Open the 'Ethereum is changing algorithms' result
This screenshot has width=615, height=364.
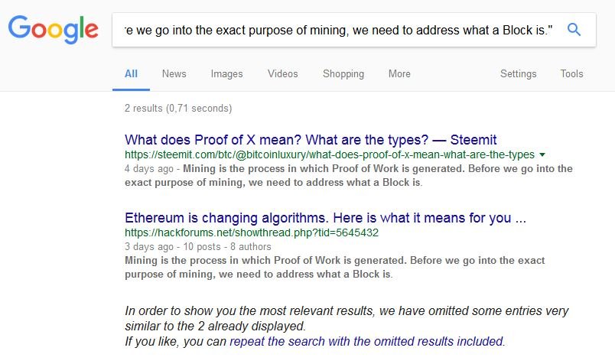(325, 218)
